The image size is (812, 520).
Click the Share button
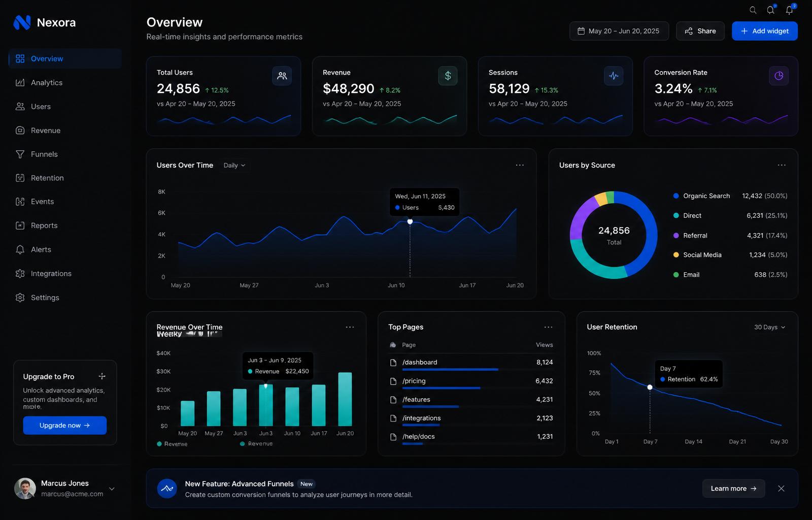tap(700, 31)
